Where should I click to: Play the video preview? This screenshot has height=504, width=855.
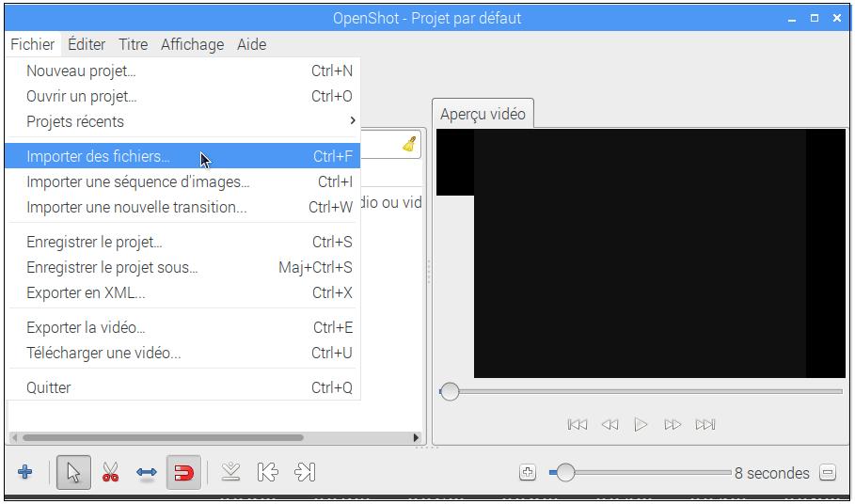(x=641, y=424)
